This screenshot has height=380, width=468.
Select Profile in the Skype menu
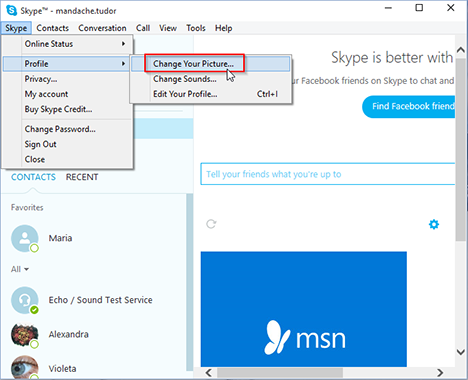click(x=67, y=64)
